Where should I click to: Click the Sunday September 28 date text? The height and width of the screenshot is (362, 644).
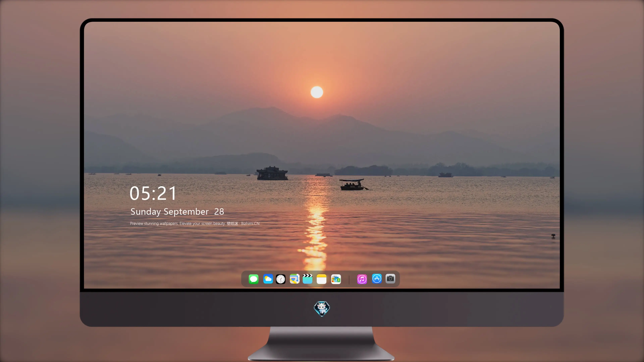click(x=177, y=212)
